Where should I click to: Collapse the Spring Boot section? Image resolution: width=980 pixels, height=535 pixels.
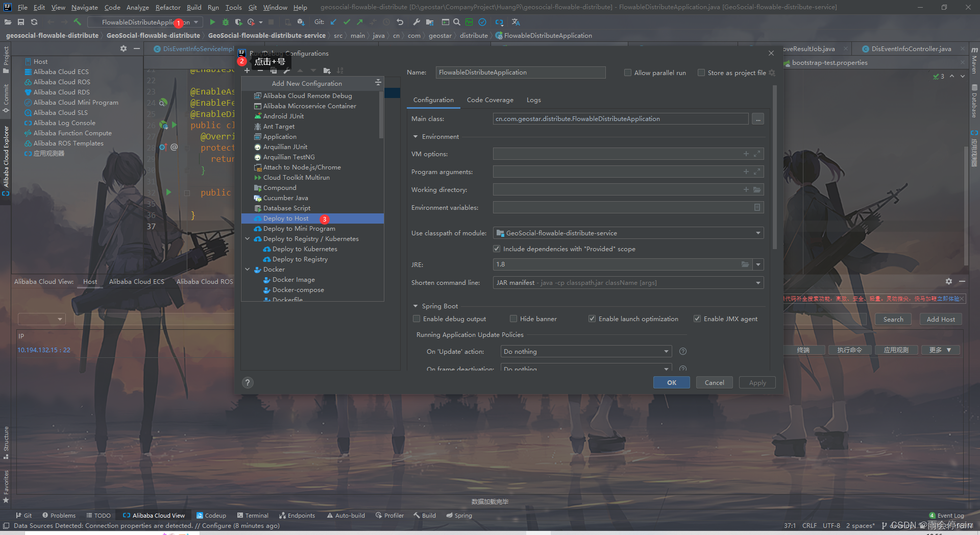point(415,306)
